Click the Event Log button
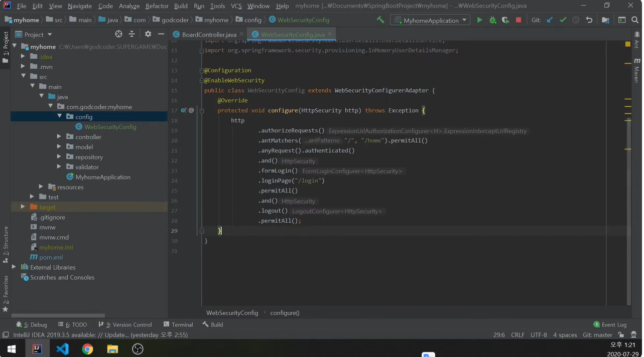The width and height of the screenshot is (644, 357). point(610,324)
